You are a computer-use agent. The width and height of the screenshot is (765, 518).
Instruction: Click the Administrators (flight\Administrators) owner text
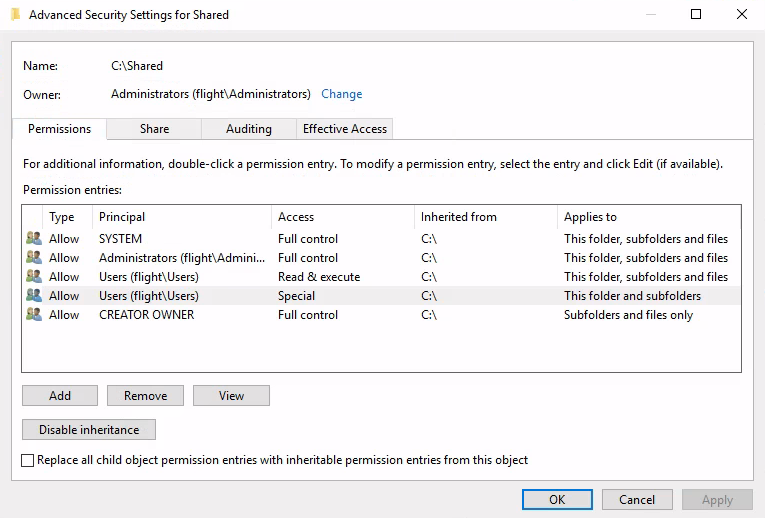point(211,94)
